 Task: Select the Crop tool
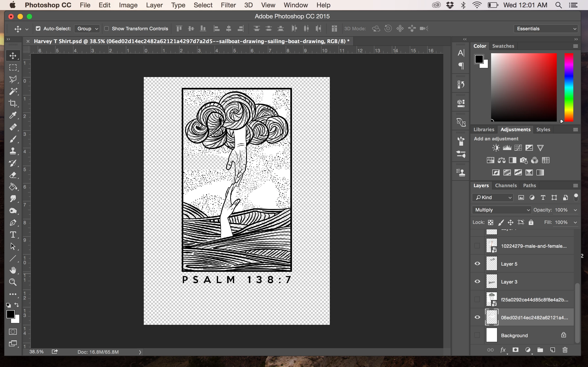[13, 103]
